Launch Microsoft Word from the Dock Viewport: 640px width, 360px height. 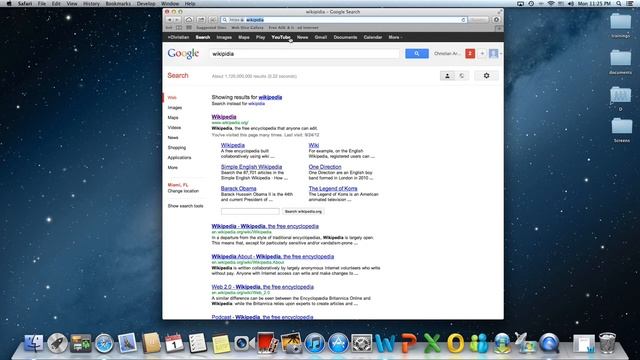[385, 343]
